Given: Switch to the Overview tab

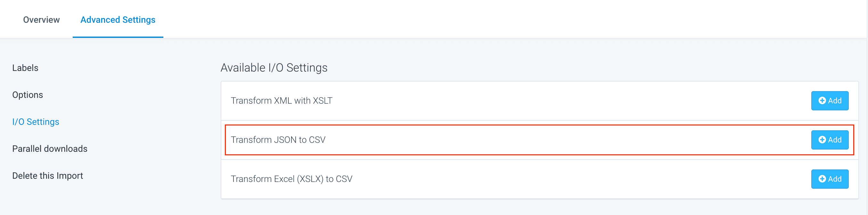Looking at the screenshot, I should click(x=41, y=20).
